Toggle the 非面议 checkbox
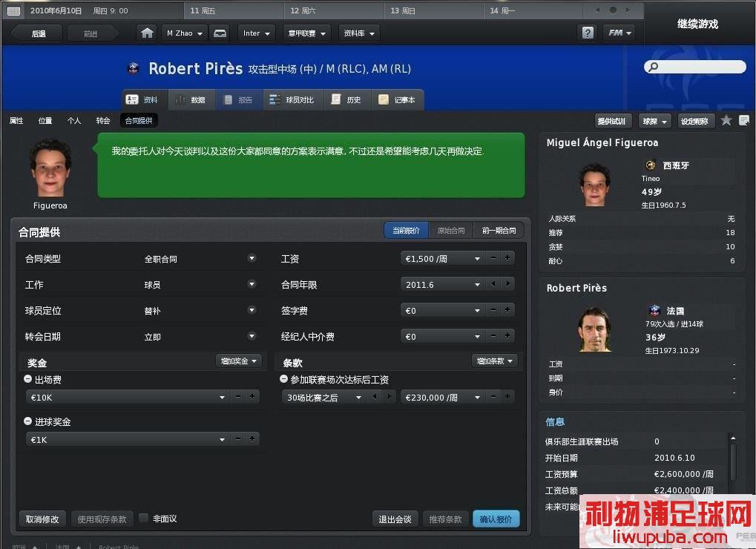This screenshot has width=756, height=549. tap(143, 518)
